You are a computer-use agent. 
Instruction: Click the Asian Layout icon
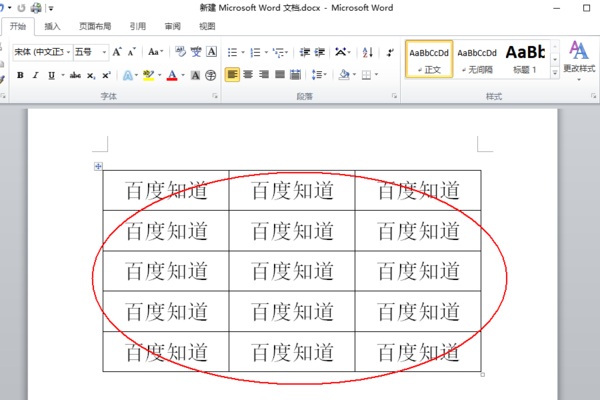pyautogui.click(x=341, y=52)
